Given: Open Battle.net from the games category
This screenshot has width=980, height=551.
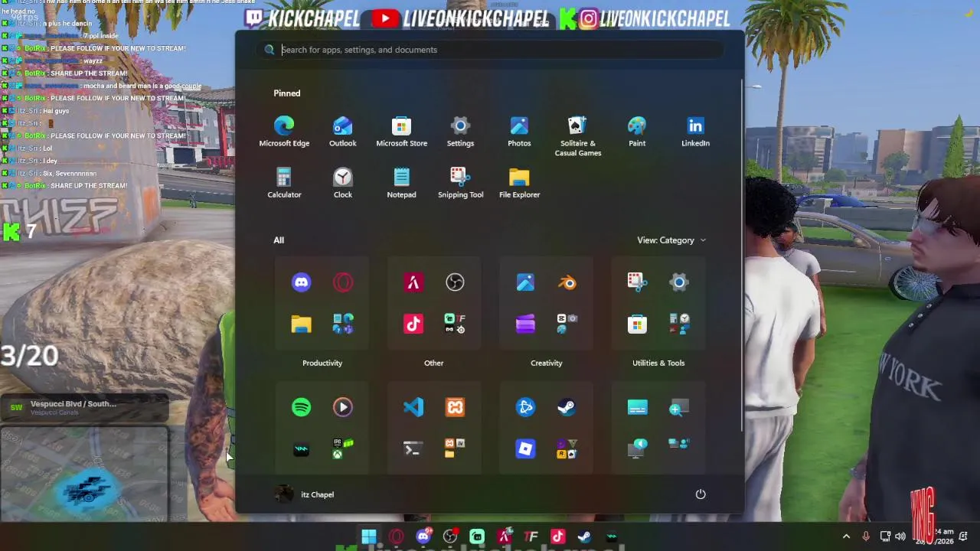Looking at the screenshot, I should pyautogui.click(x=525, y=407).
